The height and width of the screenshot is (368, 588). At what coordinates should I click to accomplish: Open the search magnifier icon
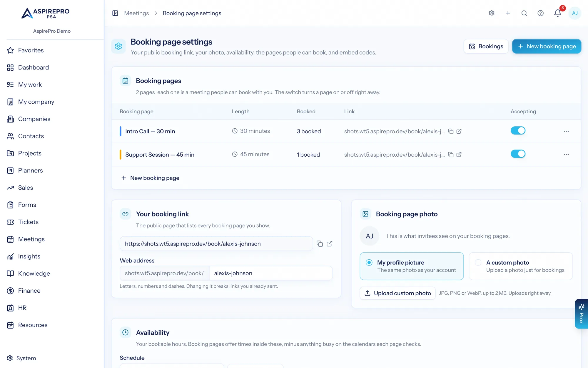pyautogui.click(x=524, y=13)
